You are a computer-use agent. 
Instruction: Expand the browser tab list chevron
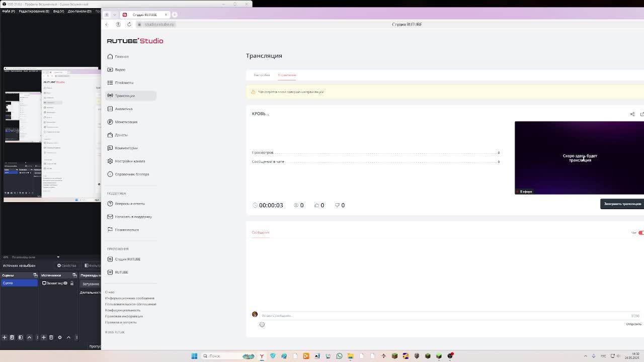click(115, 15)
